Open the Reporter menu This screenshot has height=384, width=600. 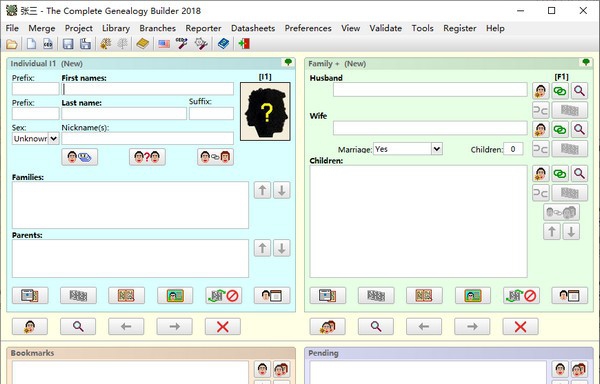click(x=203, y=28)
